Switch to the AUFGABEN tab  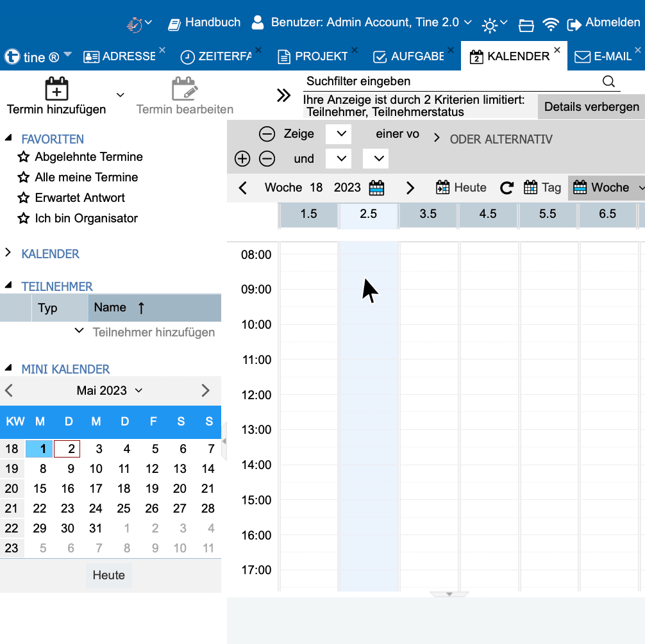(x=409, y=56)
